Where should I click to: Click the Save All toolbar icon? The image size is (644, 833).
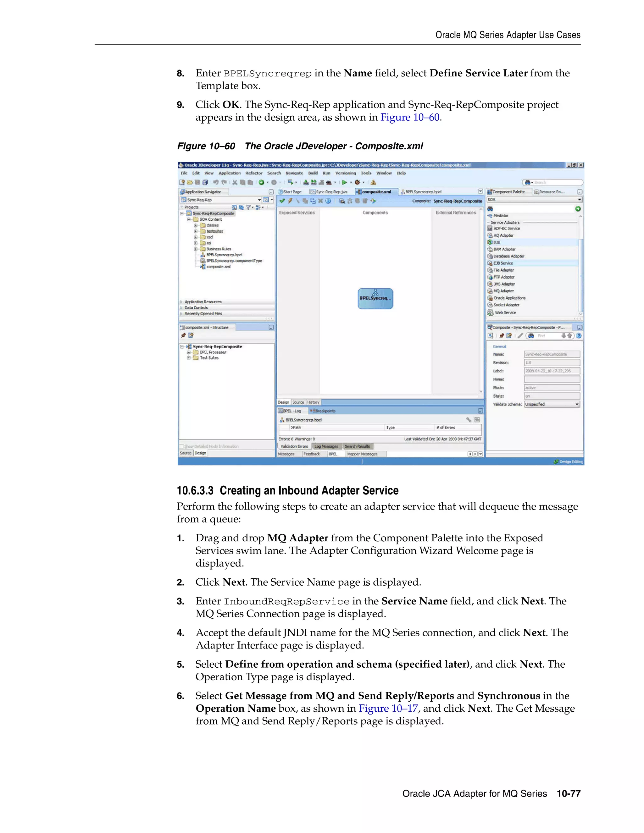[205, 182]
